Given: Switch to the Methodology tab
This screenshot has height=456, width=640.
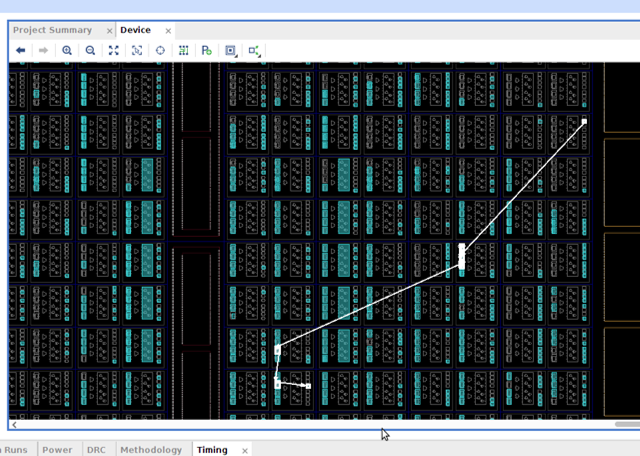Looking at the screenshot, I should pos(151,450).
